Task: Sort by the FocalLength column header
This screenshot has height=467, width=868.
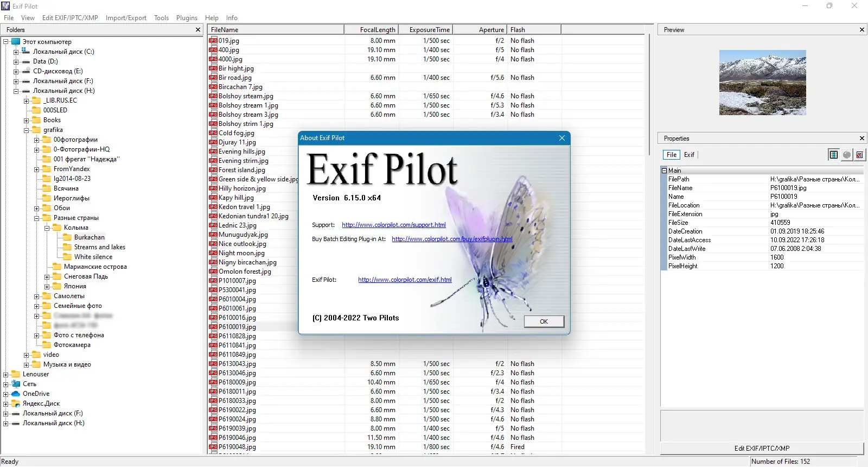Action: click(x=371, y=30)
